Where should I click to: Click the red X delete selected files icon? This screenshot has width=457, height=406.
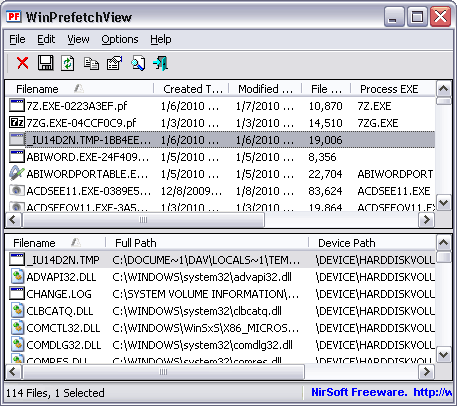pos(23,63)
